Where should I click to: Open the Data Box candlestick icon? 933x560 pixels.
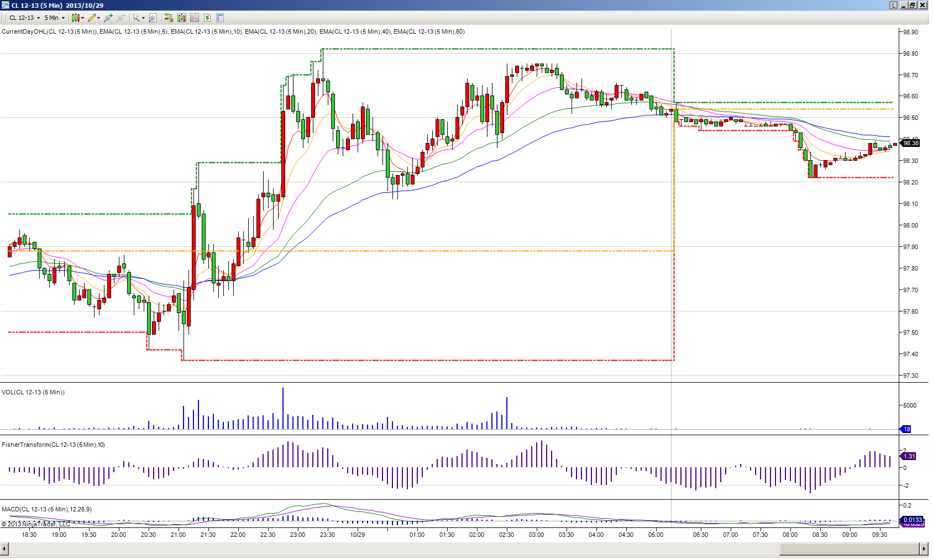coord(182,18)
